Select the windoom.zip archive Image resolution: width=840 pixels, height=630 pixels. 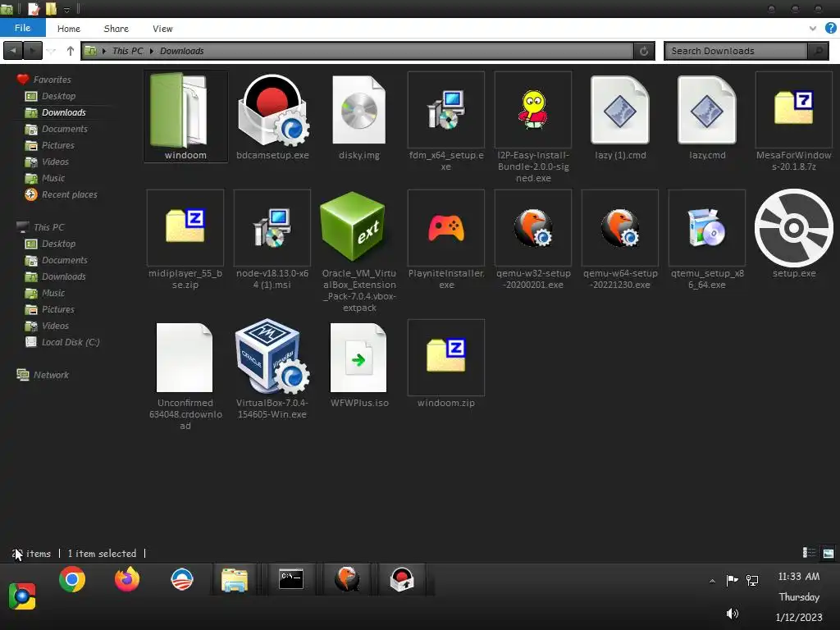tap(445, 356)
